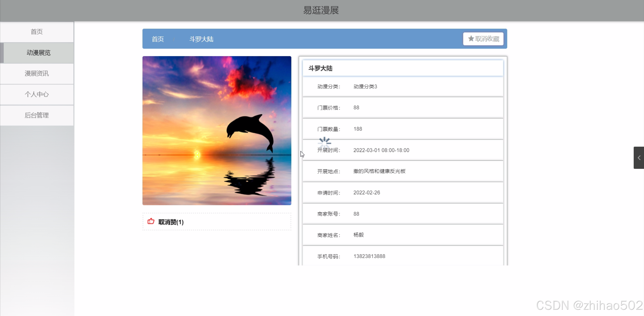This screenshot has height=316, width=644.
Task: Select 动漫展览 in the sidebar
Action: coord(38,53)
